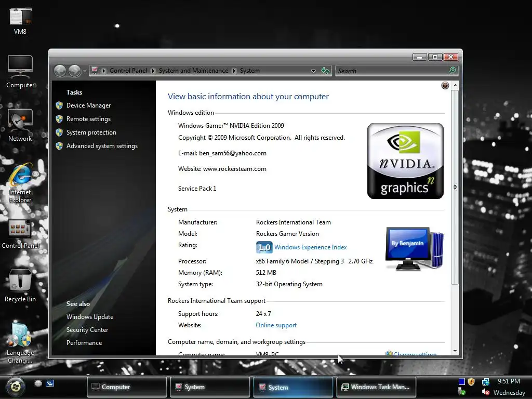Select the VM8 desktop icon
The height and width of the screenshot is (399, 532).
tap(20, 21)
